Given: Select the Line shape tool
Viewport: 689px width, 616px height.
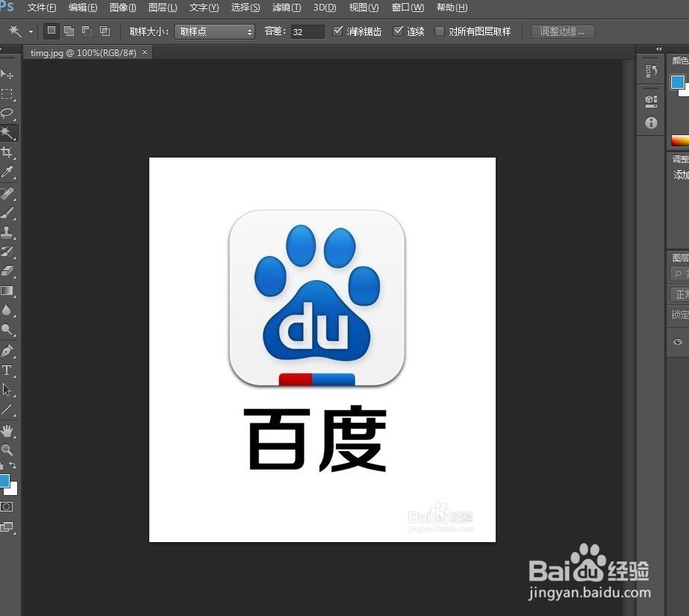Looking at the screenshot, I should [7, 409].
